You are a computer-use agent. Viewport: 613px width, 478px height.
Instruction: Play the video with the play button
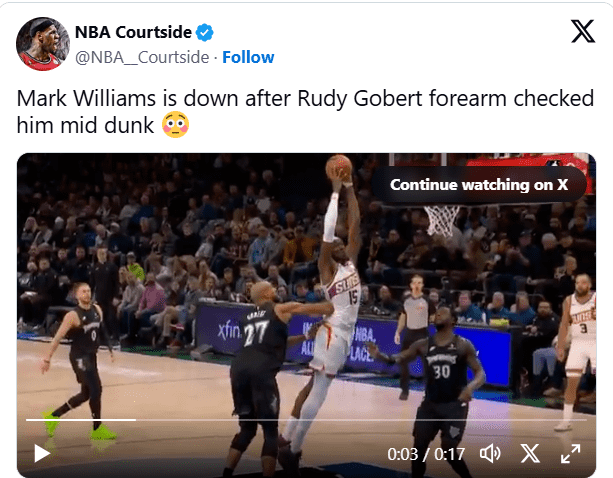pos(42,453)
